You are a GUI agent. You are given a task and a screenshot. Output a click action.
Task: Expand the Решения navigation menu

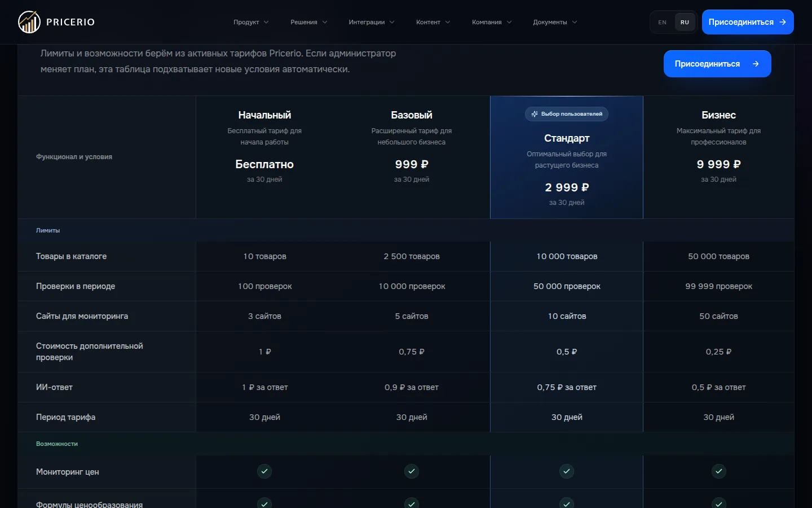[309, 22]
